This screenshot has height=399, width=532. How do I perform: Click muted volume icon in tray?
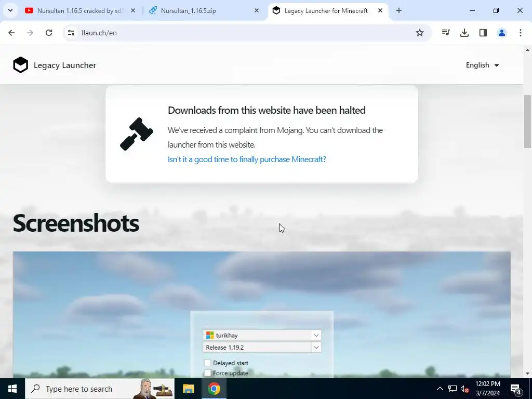click(x=465, y=389)
